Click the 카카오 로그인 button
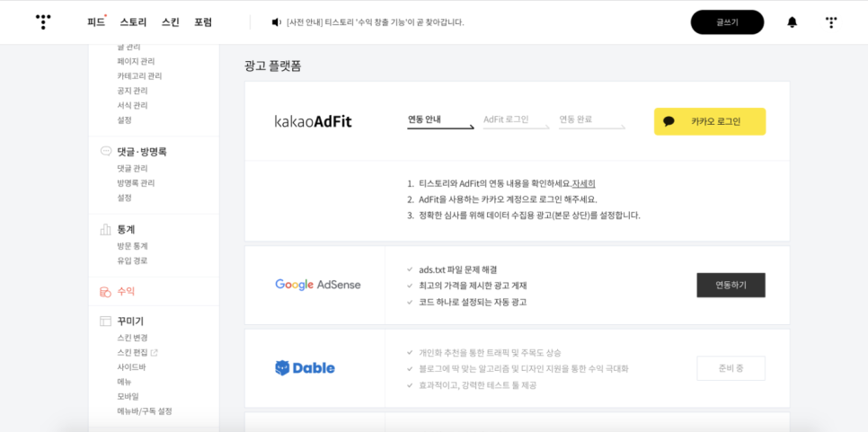The image size is (868, 432). [x=710, y=121]
